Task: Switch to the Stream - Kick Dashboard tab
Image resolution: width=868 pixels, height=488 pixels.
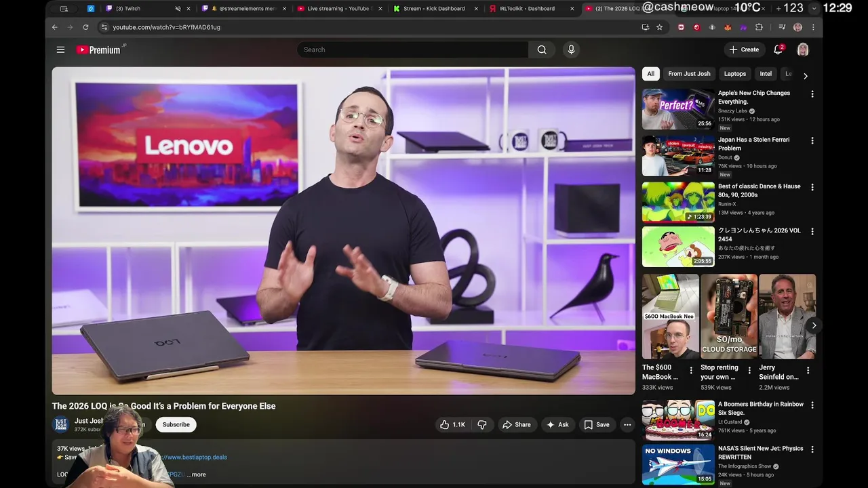Action: [437, 9]
